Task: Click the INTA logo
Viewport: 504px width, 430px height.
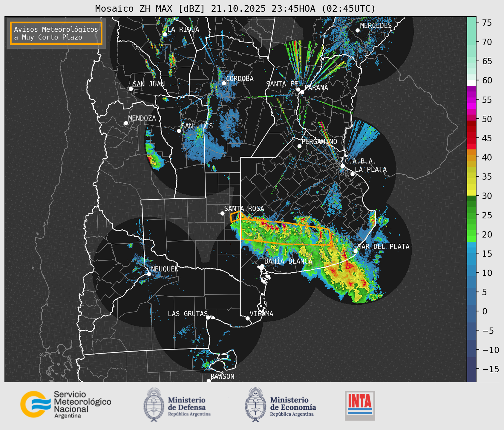Action: coord(360,405)
